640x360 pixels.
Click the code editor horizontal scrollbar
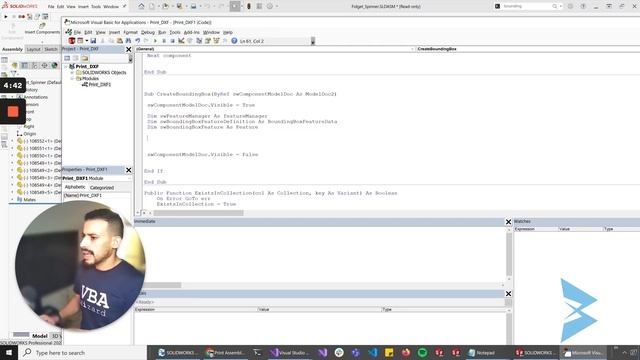pos(199,213)
